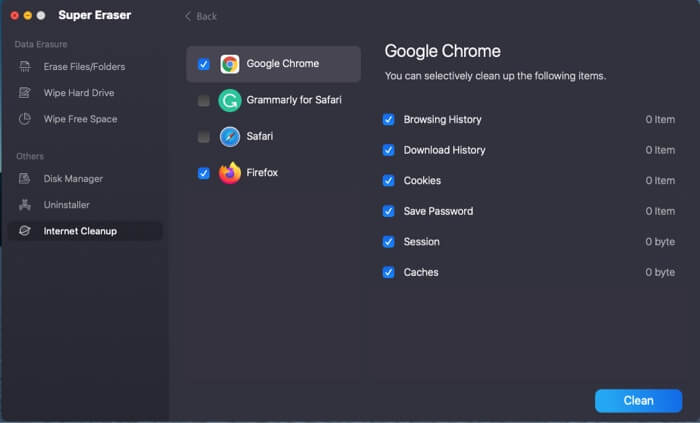Viewport: 700px width, 423px height.
Task: Click the Firefox logo icon
Action: point(230,173)
